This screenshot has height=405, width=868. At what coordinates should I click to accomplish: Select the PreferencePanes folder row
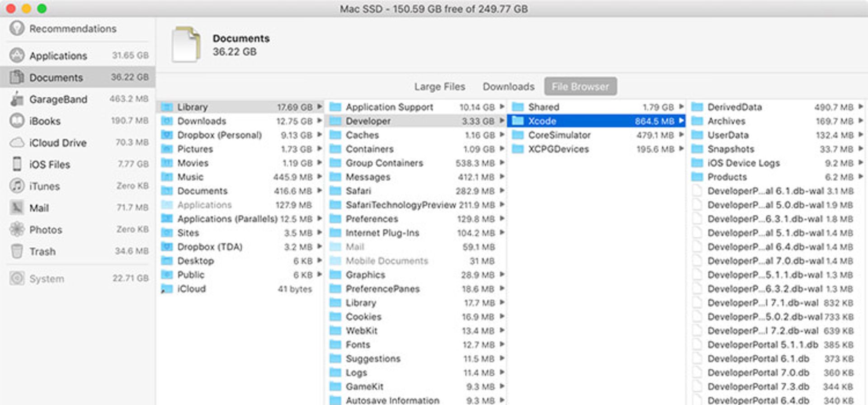tap(415, 289)
